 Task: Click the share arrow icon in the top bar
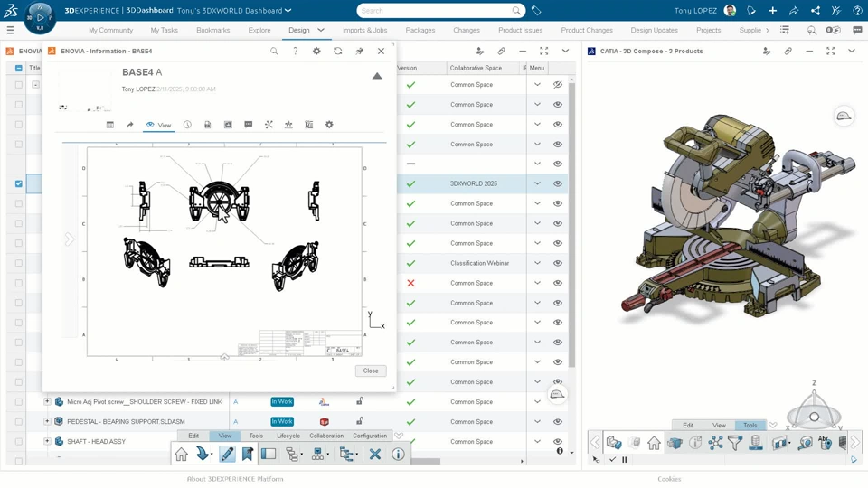(794, 11)
